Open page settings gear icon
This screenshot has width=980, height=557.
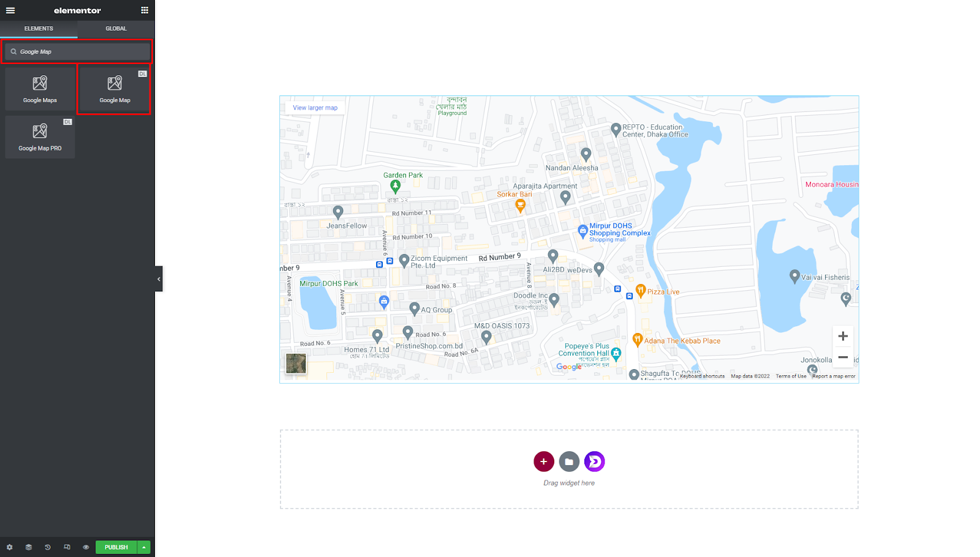click(9, 547)
